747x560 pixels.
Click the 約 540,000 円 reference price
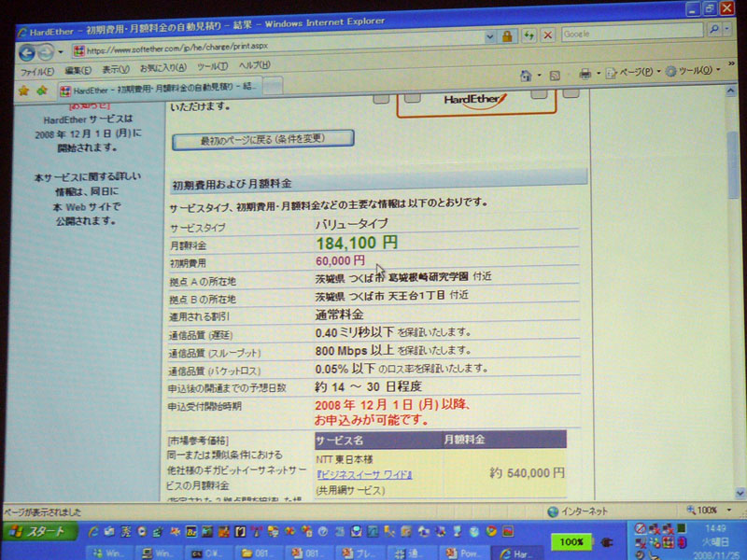pos(527,473)
